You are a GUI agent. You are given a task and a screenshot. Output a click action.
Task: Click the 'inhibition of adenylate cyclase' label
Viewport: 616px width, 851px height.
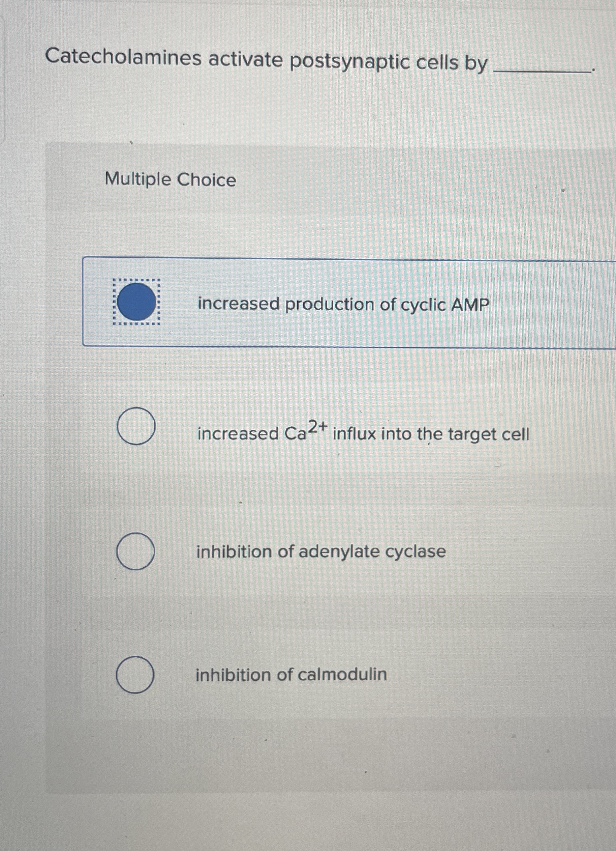320,551
